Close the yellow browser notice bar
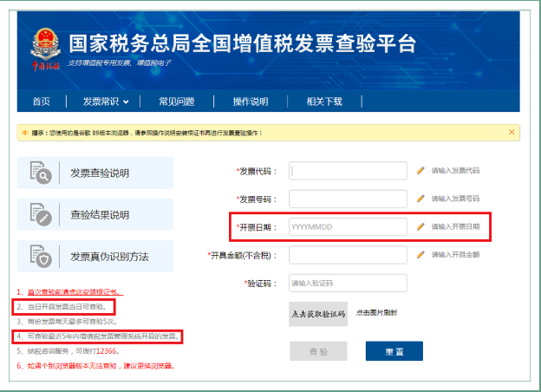 tap(512, 132)
